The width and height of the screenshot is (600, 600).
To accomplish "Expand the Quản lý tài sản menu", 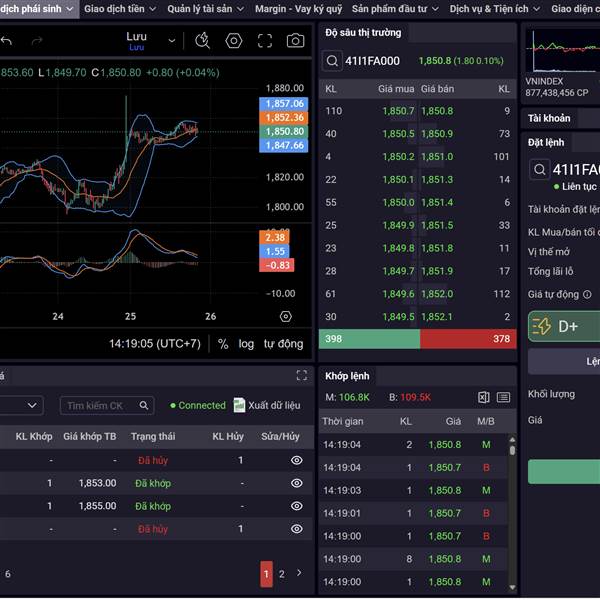I will 205,8.
